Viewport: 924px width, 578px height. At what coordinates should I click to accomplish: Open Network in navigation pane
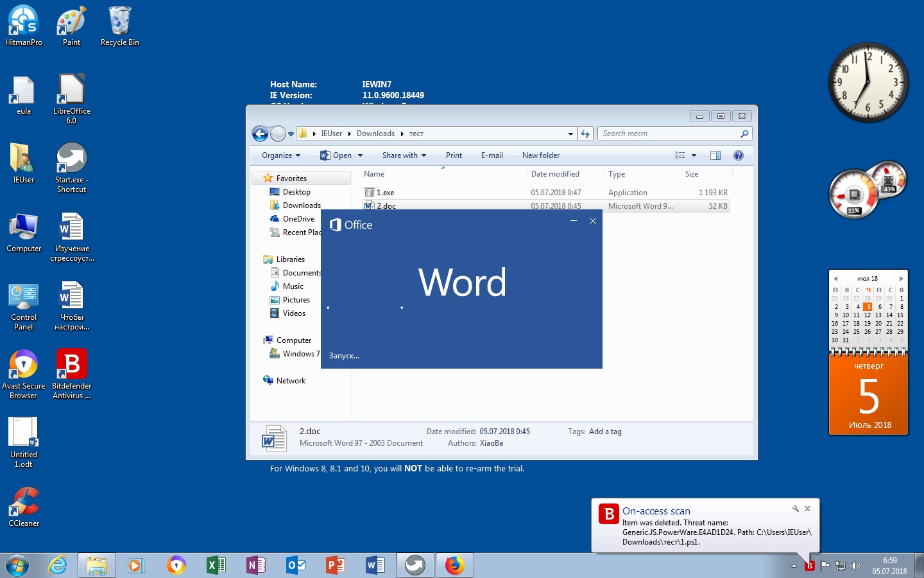[290, 381]
